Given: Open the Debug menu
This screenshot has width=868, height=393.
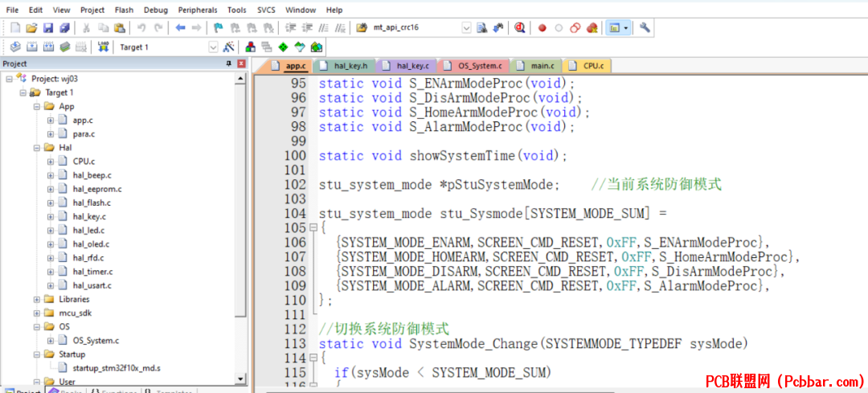Looking at the screenshot, I should tap(156, 10).
